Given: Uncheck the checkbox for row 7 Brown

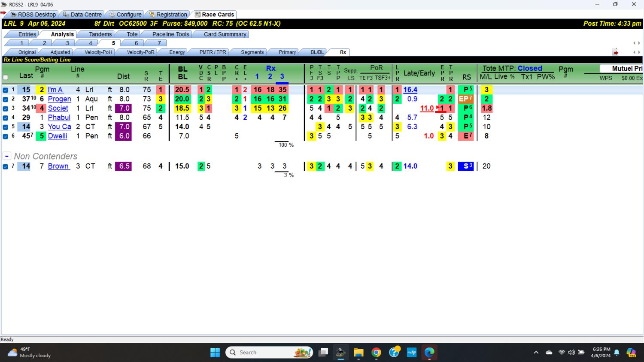Looking at the screenshot, I should click(6, 166).
